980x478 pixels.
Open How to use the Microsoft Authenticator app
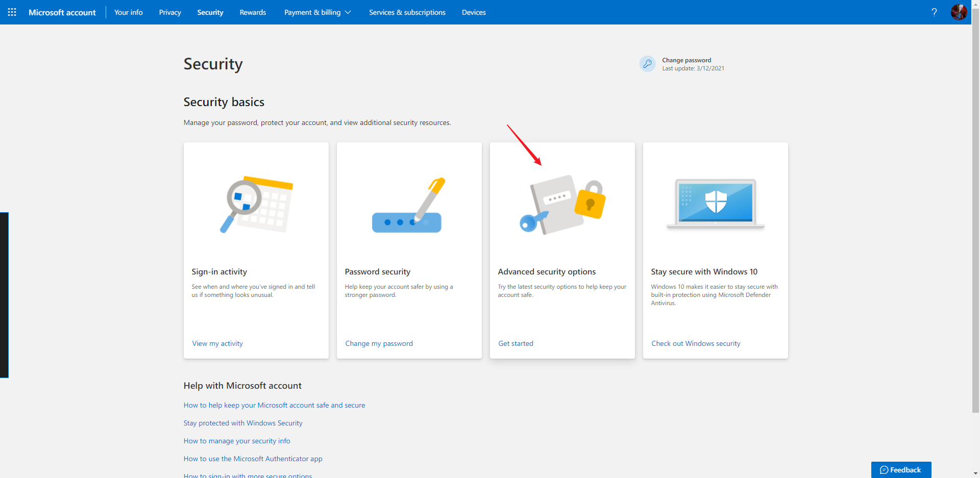click(253, 459)
